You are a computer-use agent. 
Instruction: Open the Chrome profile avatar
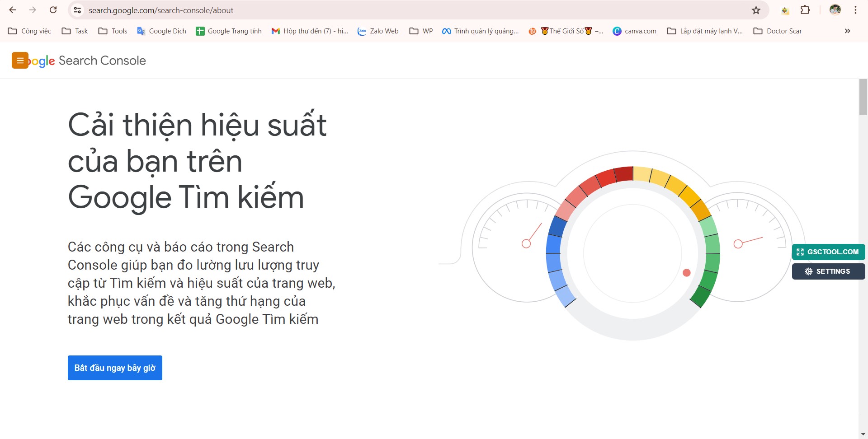click(x=835, y=10)
